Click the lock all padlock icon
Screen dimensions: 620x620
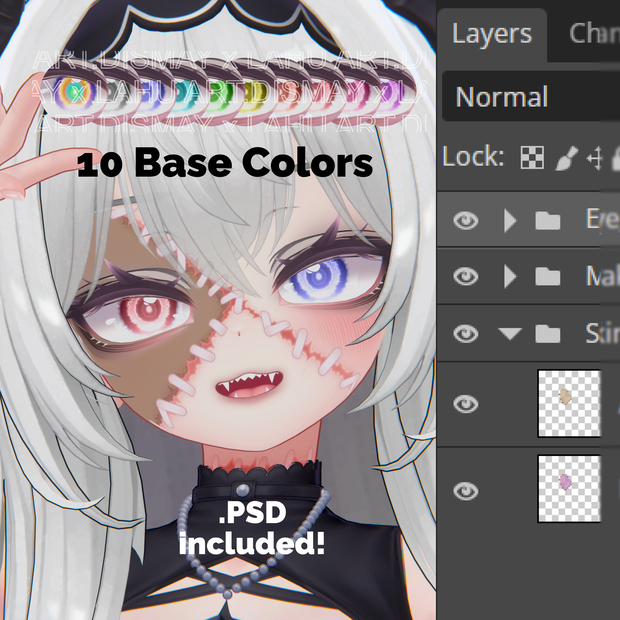[616, 158]
